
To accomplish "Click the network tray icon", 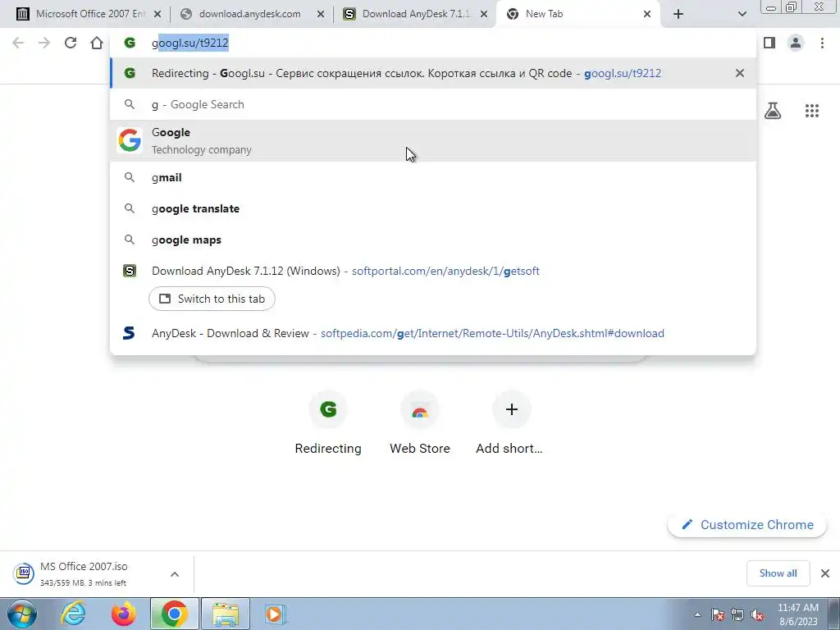I will coord(737,614).
